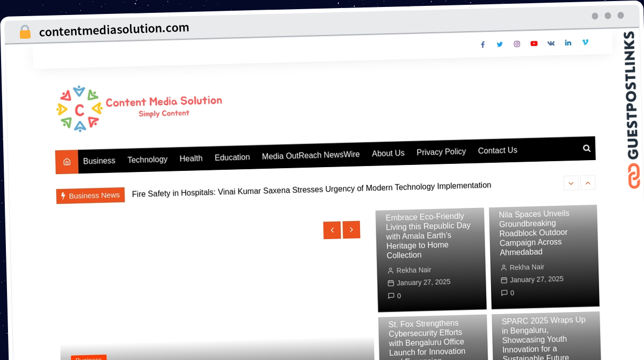Open the Business menu item
The image size is (644, 360).
click(x=99, y=161)
